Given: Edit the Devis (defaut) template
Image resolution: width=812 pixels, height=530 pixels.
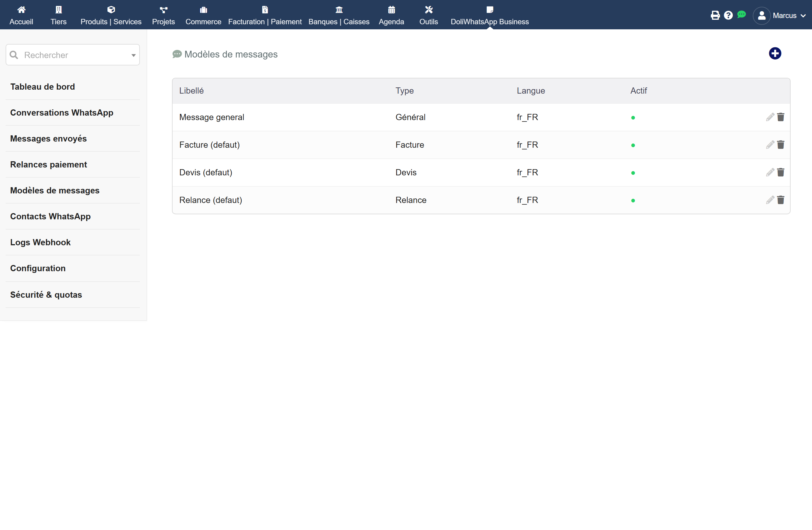Looking at the screenshot, I should [770, 172].
